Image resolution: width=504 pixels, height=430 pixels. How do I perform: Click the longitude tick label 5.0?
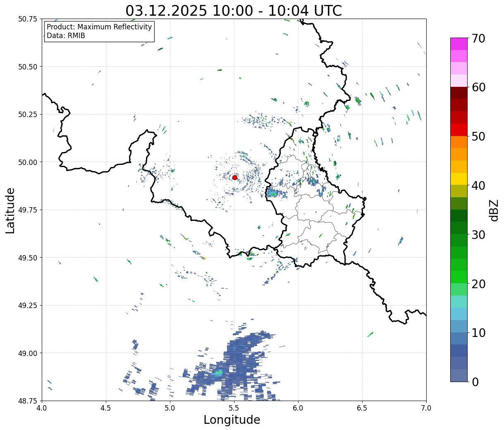click(x=170, y=408)
